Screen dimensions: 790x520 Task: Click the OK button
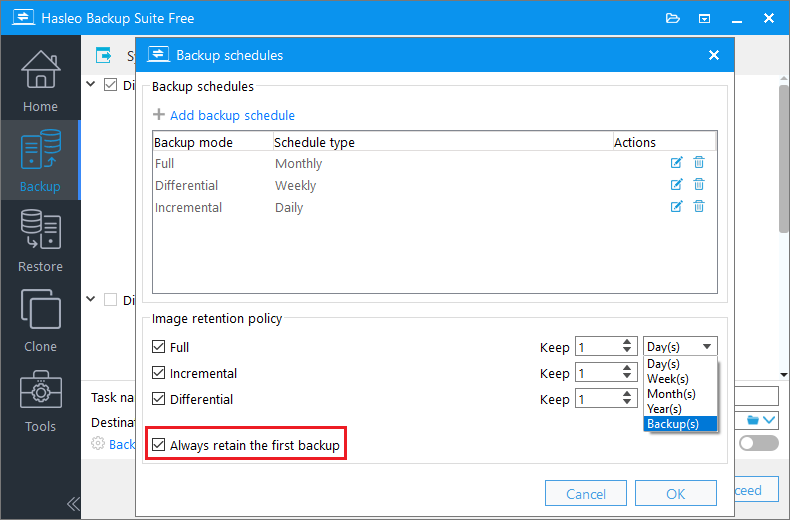676,493
